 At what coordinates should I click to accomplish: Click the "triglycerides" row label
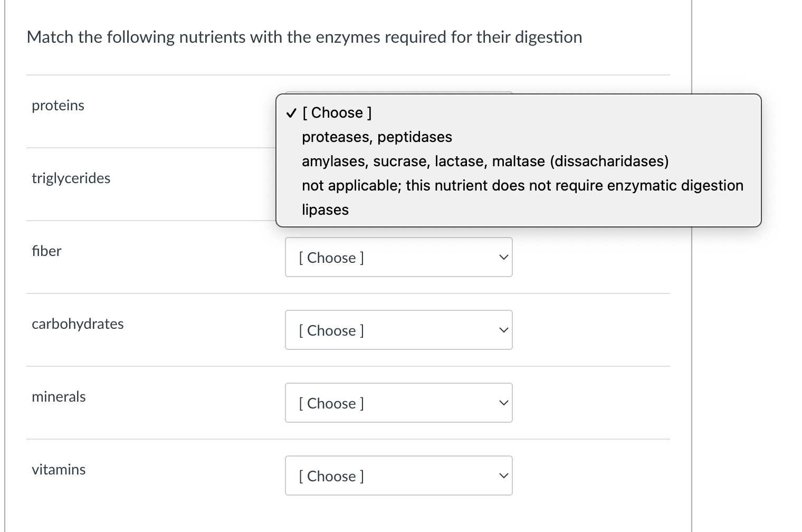coord(71,178)
